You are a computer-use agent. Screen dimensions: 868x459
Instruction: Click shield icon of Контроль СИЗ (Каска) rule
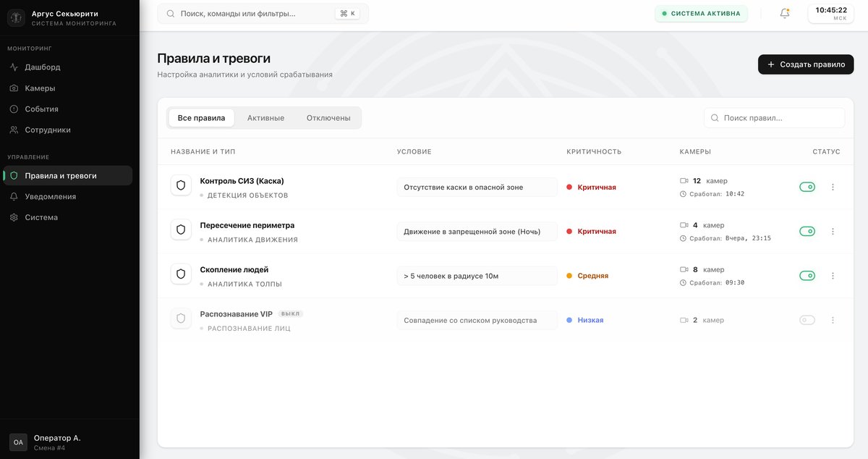(x=181, y=186)
